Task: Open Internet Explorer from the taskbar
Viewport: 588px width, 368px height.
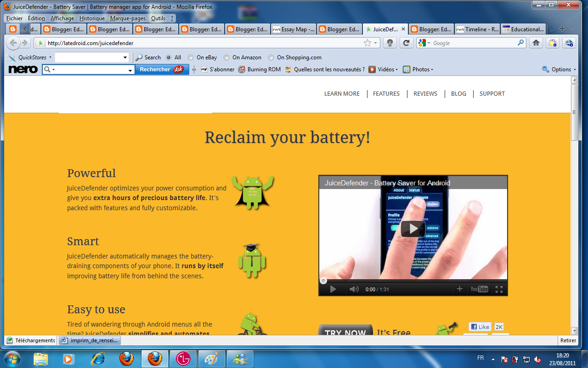Action: pos(98,358)
